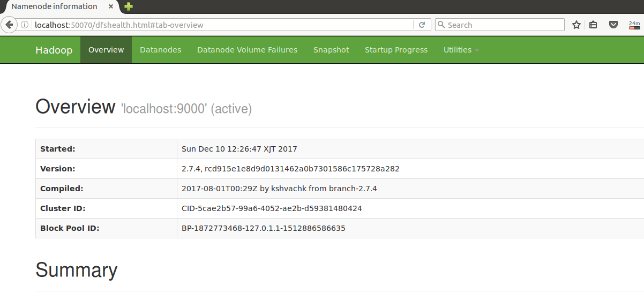Open the site information icon in the address bar
Screen dimensions: 644x293
coord(25,25)
